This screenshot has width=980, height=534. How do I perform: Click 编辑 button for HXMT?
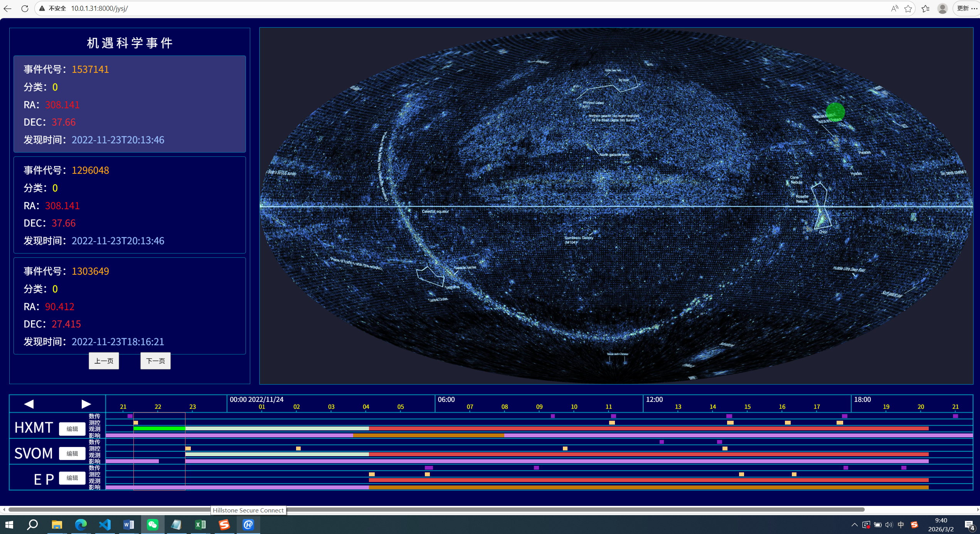pos(72,429)
